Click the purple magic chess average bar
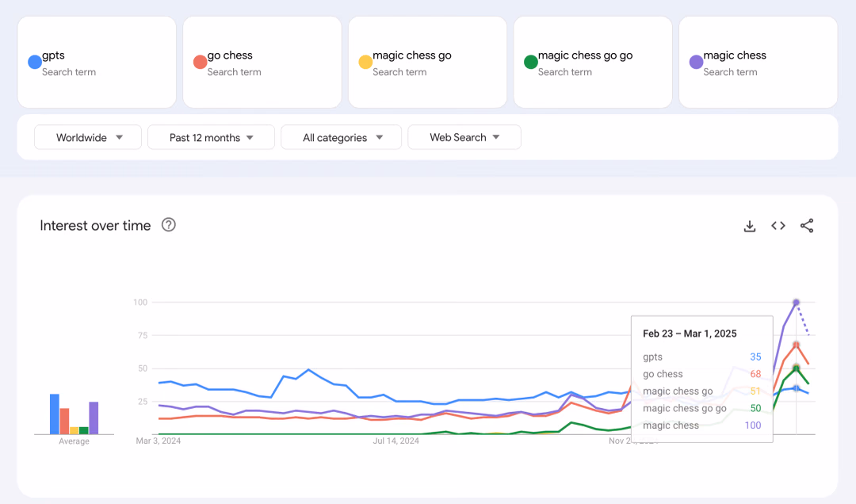The height and width of the screenshot is (504, 856). point(94,418)
